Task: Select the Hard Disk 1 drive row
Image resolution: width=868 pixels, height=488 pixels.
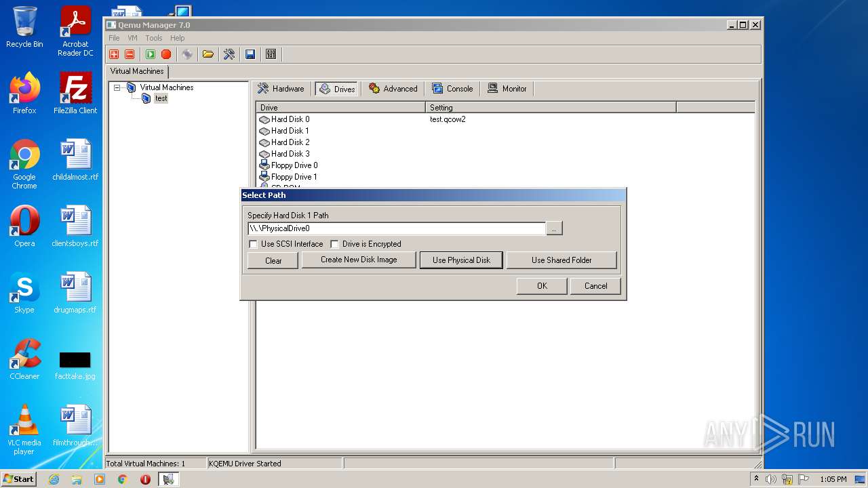Action: [x=505, y=131]
